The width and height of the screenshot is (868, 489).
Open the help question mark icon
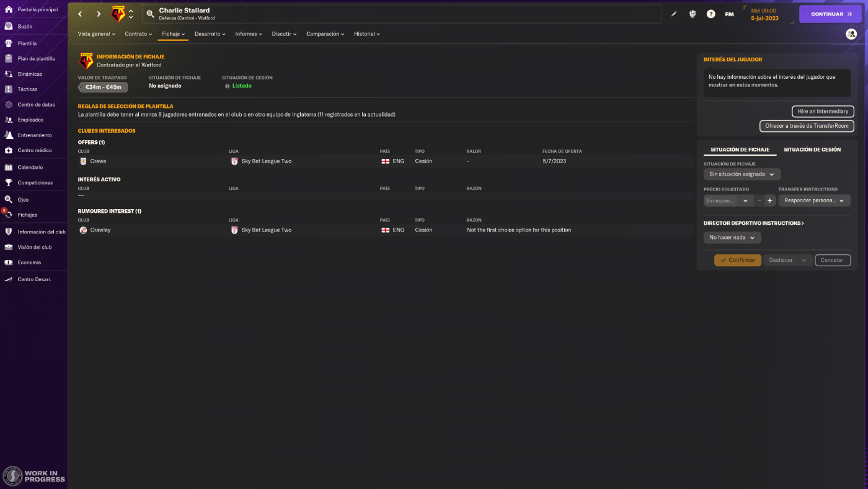click(711, 14)
